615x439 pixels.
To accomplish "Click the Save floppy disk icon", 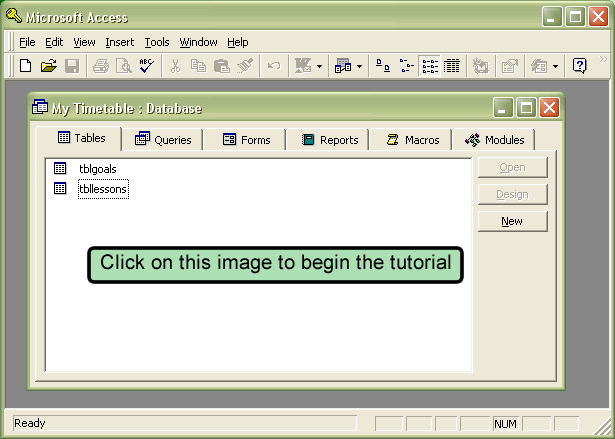I will 72,66.
